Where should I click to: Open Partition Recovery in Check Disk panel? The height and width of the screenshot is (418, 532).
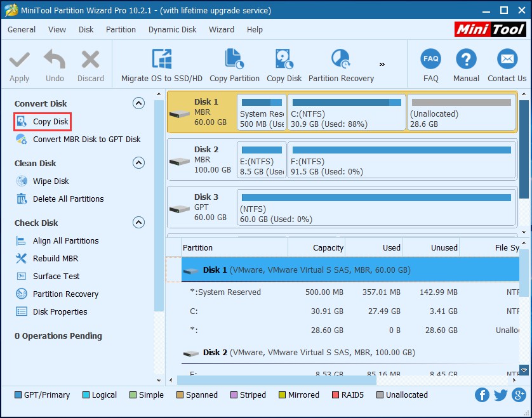tap(57, 294)
